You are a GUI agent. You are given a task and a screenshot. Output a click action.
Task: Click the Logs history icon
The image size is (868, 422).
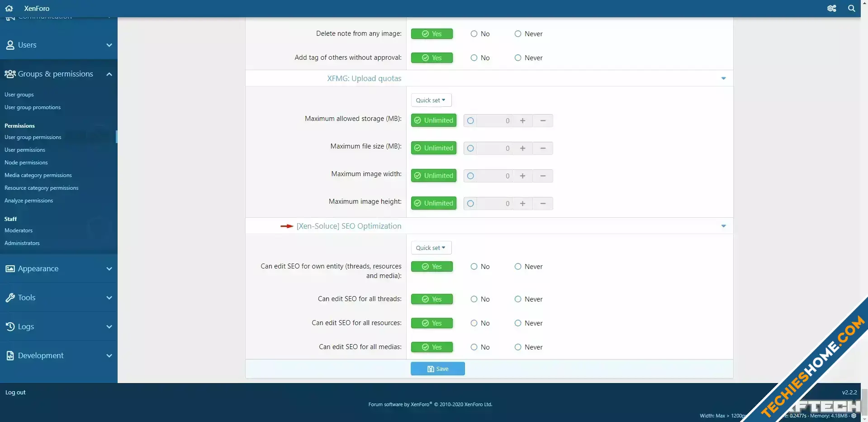point(10,326)
